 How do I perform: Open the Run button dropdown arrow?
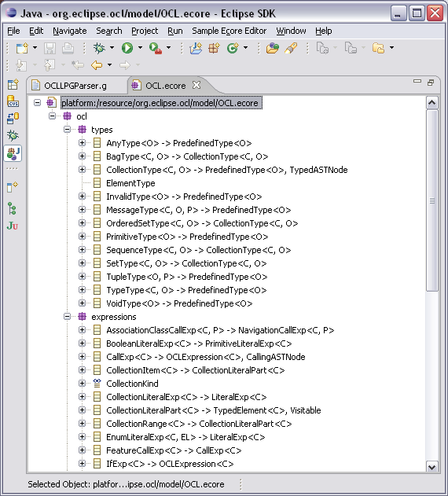tap(140, 48)
